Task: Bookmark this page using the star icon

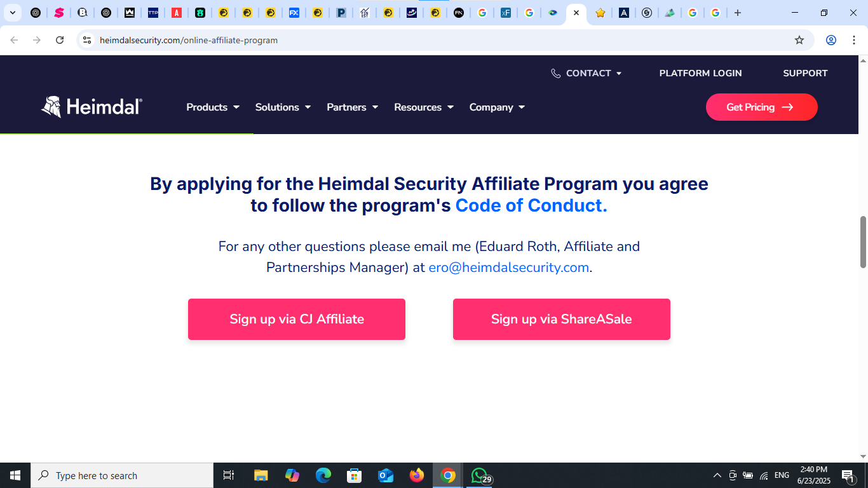Action: coord(799,40)
